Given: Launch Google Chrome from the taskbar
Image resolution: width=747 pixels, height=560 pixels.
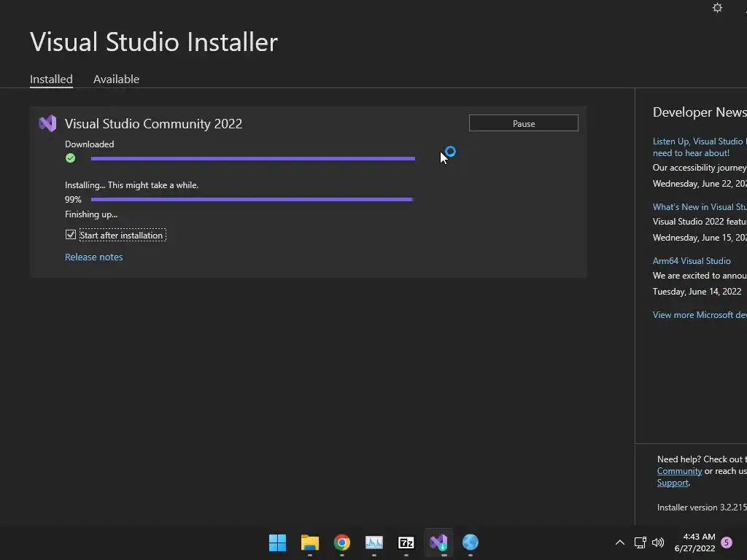Looking at the screenshot, I should point(342,542).
